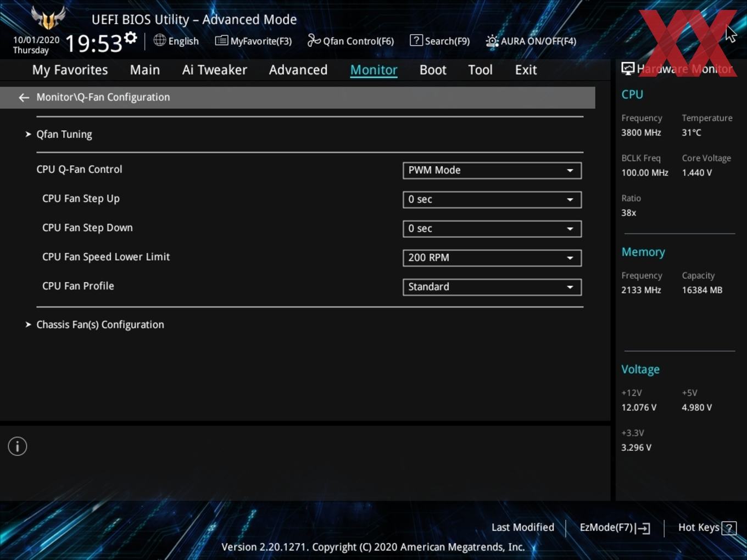747x560 pixels.
Task: Click CPU temperature value 31°C
Action: [x=692, y=132]
